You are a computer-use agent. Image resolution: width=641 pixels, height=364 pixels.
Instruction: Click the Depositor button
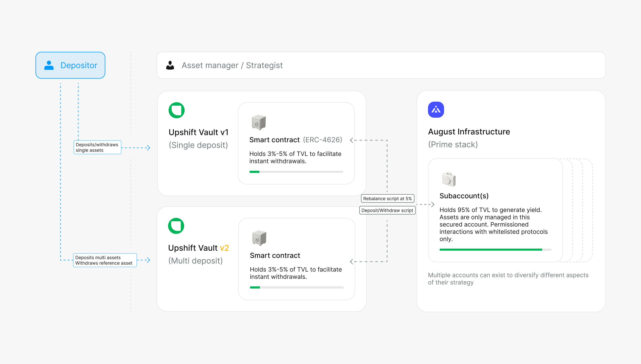70,65
